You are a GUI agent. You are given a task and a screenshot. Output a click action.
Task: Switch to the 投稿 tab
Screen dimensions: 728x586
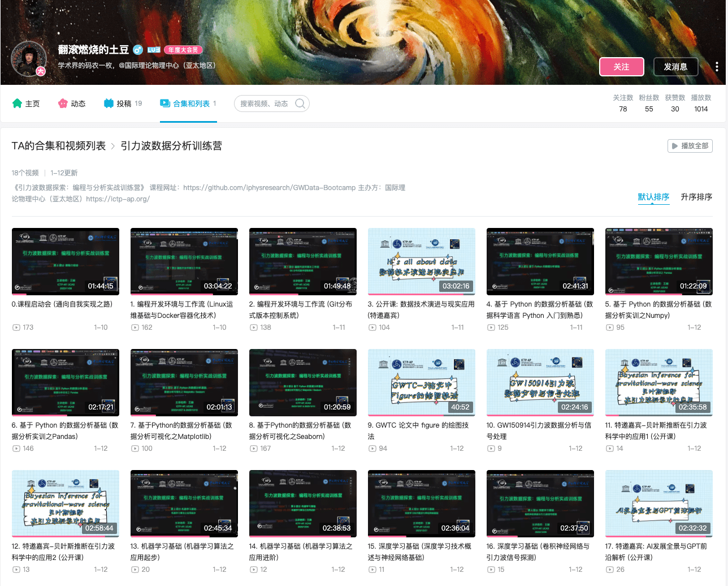(123, 104)
